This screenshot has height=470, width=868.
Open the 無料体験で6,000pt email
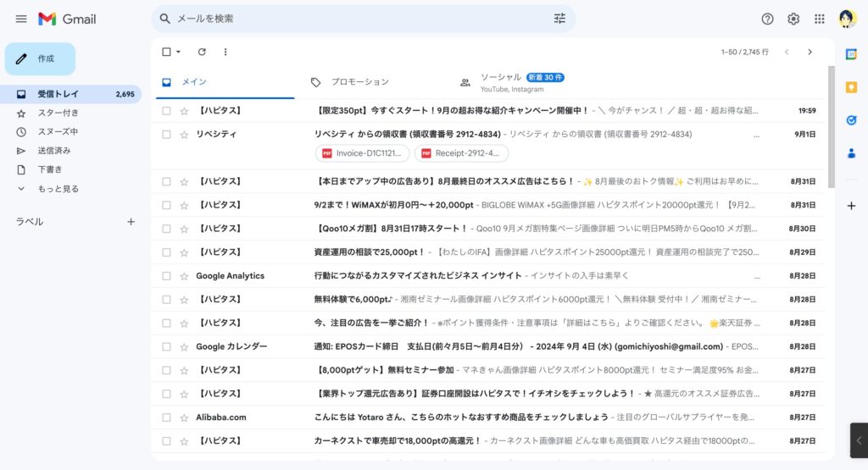click(x=488, y=299)
